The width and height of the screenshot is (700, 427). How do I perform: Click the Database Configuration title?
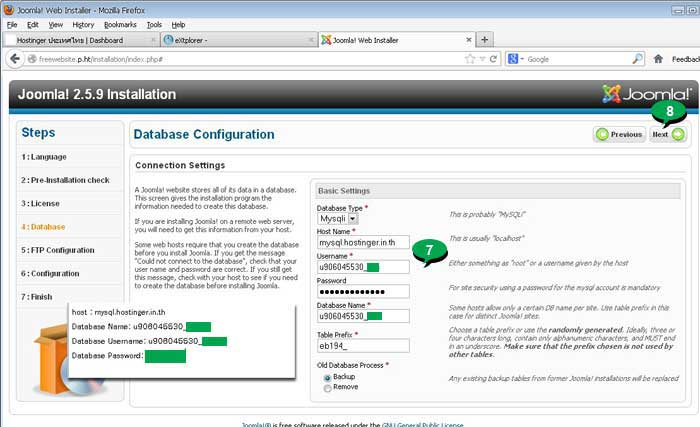(204, 134)
